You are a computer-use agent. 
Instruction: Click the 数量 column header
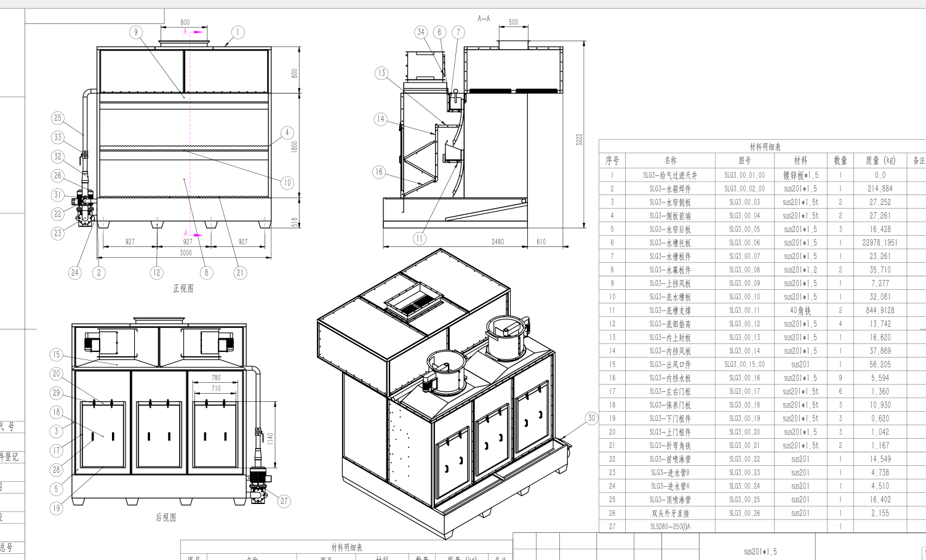click(840, 161)
